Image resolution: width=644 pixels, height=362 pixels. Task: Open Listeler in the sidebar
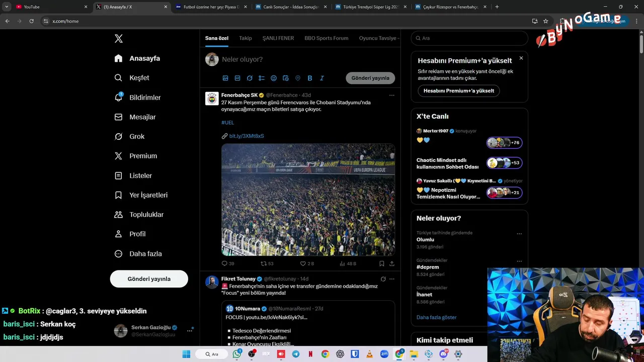point(133,175)
